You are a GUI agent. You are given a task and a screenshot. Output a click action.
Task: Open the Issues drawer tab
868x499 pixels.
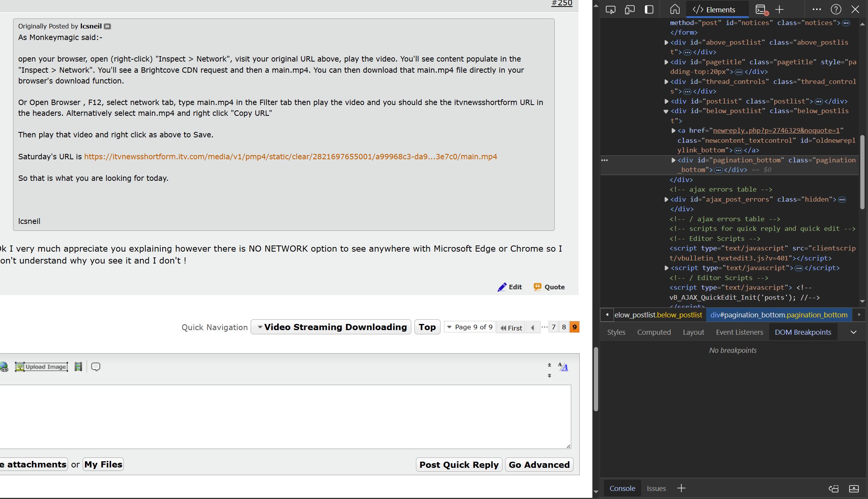coord(656,488)
